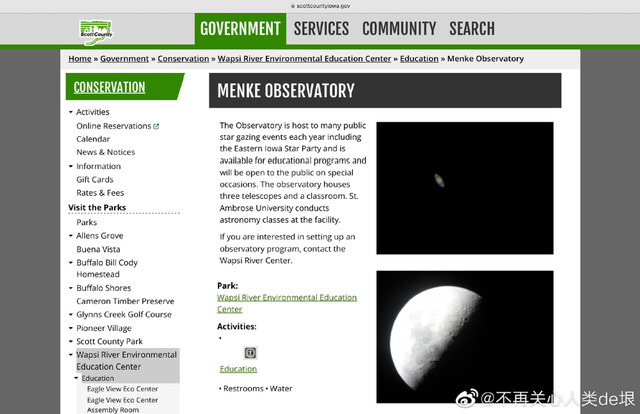This screenshot has height=414, width=640.
Task: Select Information in the sidebar
Action: pos(98,166)
